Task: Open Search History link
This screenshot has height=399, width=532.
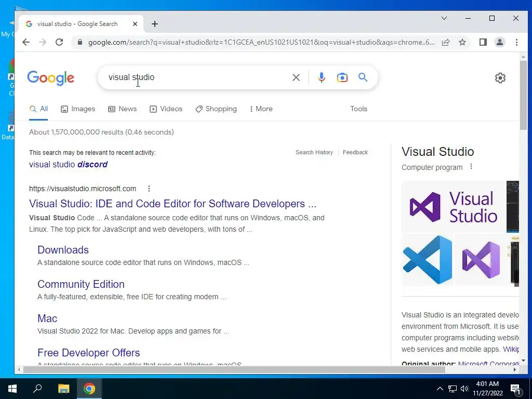Action: pyautogui.click(x=314, y=152)
